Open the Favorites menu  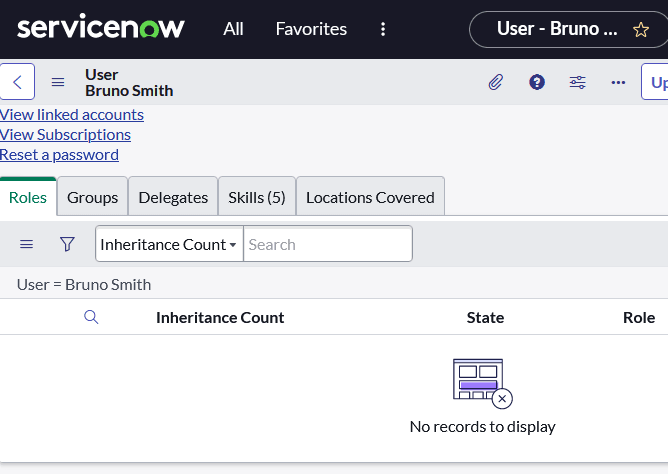coord(311,29)
